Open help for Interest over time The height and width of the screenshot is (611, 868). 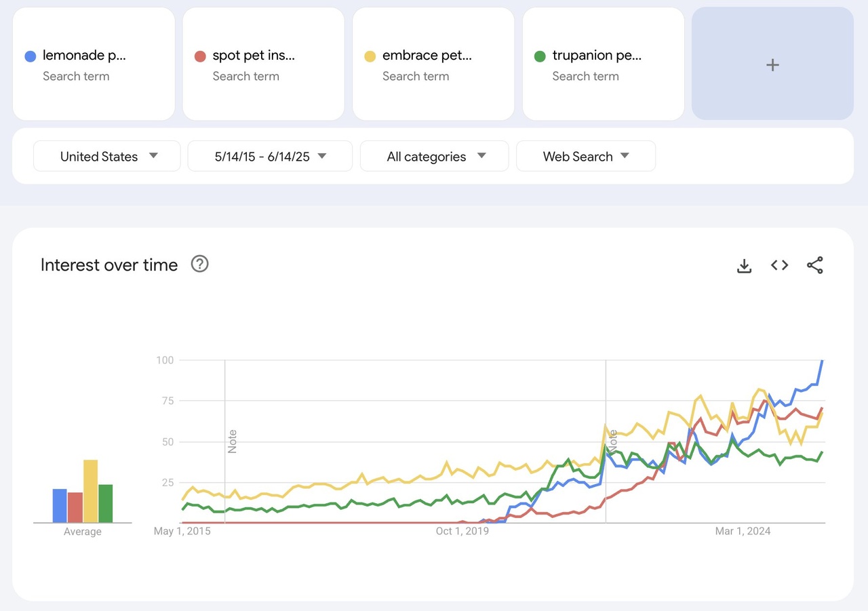[199, 264]
